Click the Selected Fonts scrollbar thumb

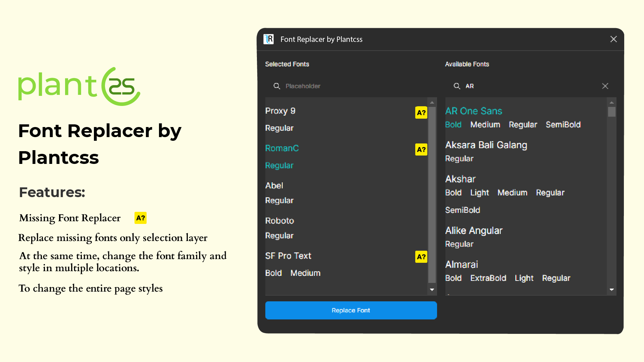(x=432, y=195)
